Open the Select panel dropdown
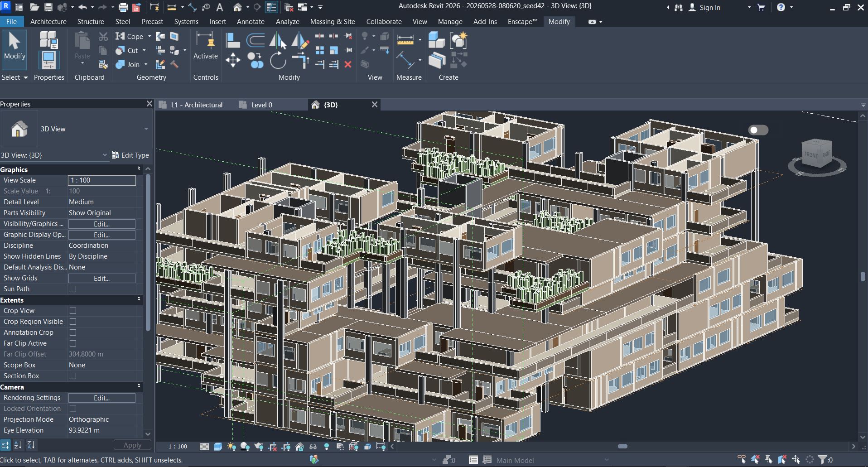The image size is (868, 467). click(14, 77)
